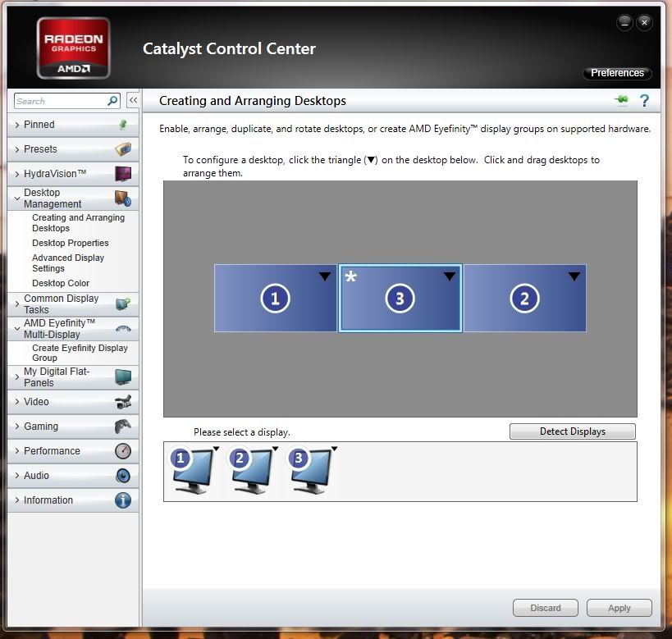672x639 pixels.
Task: Select desktop 3 in the arrangement area
Action: point(400,299)
